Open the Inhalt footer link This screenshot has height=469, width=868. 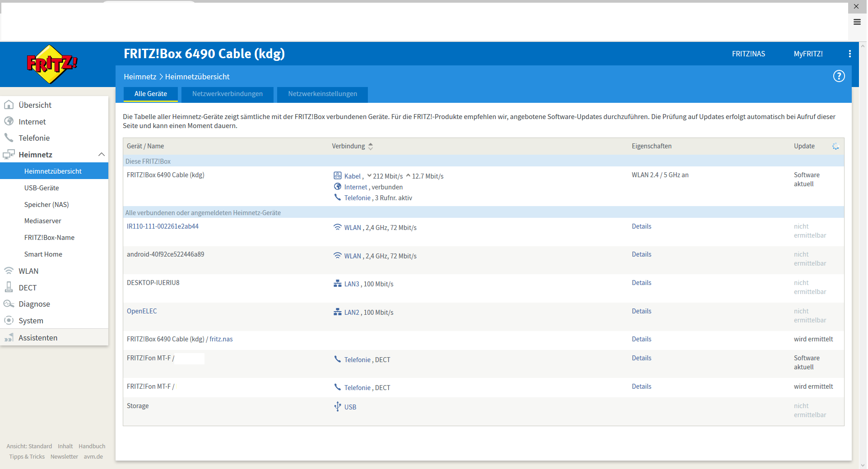pyautogui.click(x=65, y=446)
